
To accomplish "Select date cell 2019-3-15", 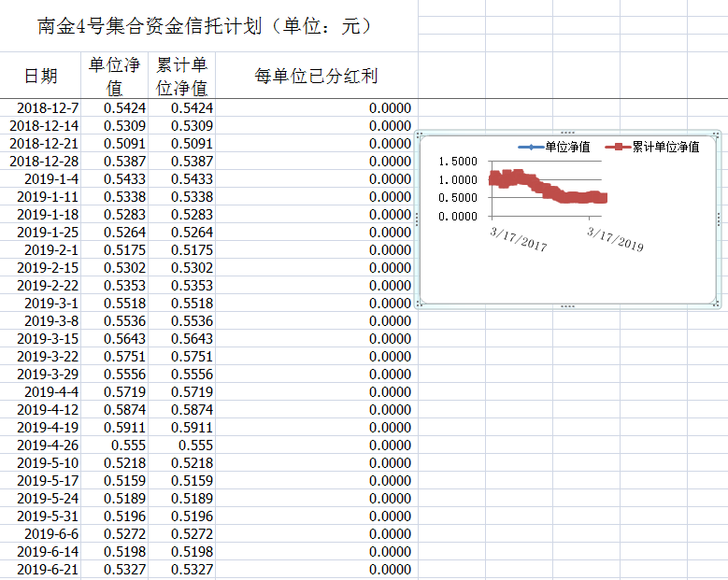I will (40, 339).
